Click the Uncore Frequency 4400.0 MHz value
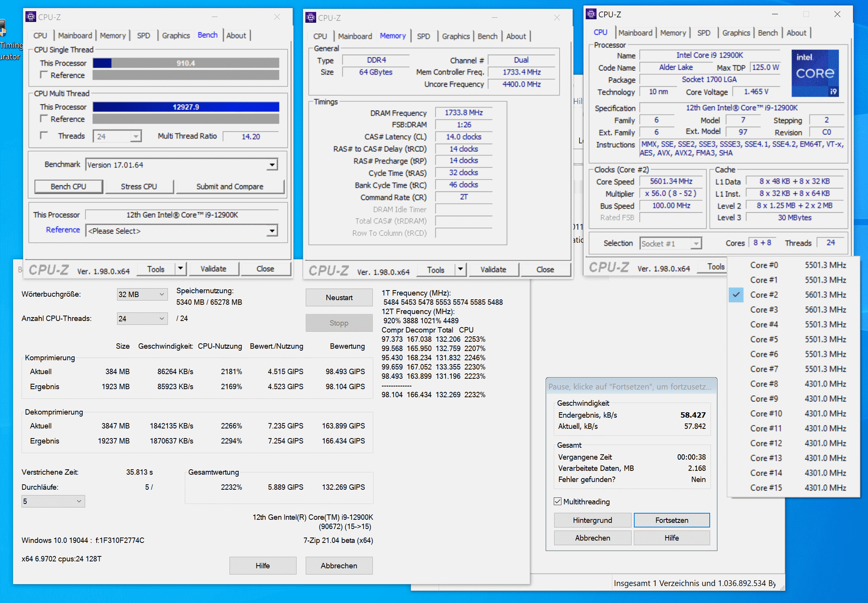This screenshot has width=868, height=603. [x=521, y=84]
